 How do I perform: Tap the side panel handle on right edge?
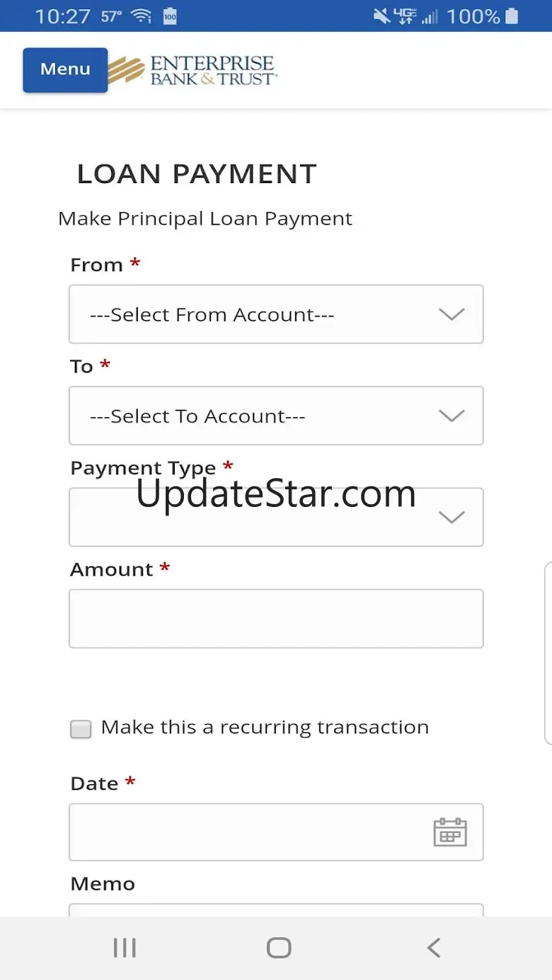[548, 653]
